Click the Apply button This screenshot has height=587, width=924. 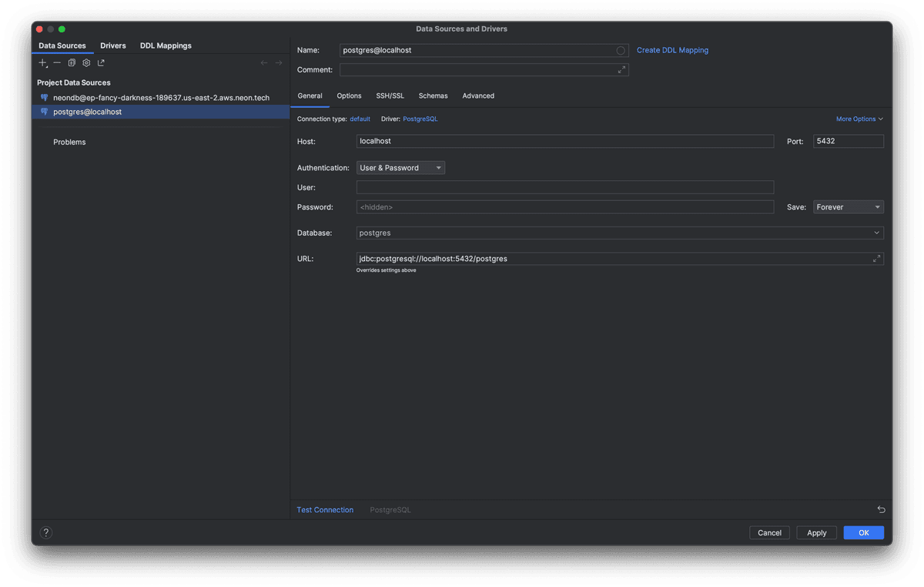(816, 532)
